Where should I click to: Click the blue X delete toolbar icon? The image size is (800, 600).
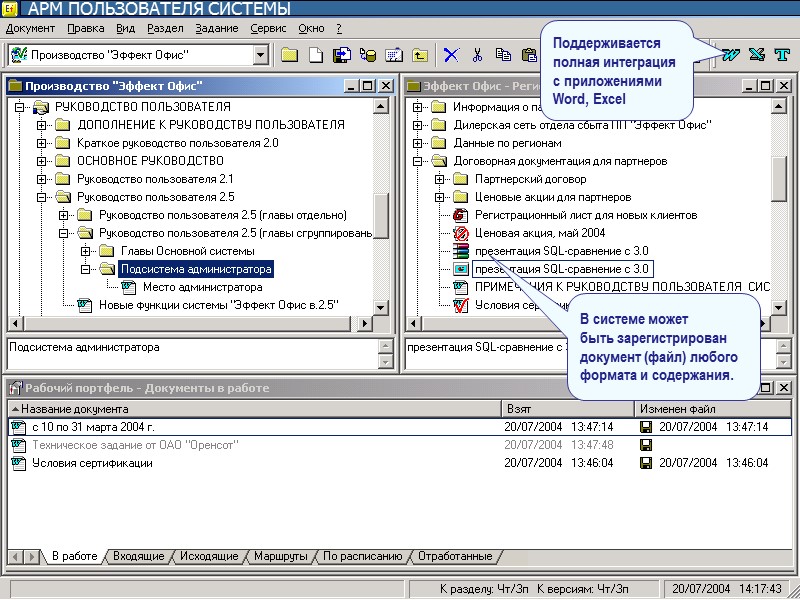(451, 55)
